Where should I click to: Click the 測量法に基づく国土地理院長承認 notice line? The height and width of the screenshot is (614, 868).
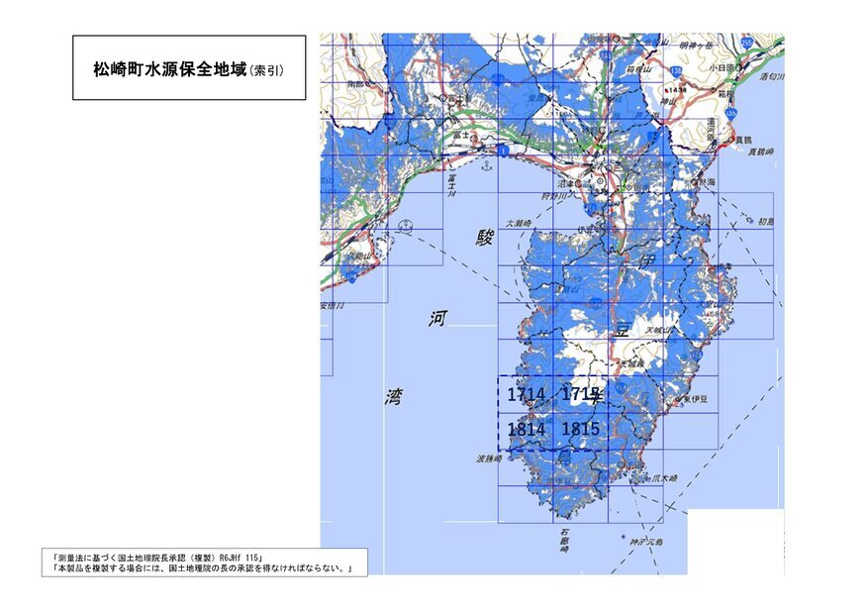(157, 558)
